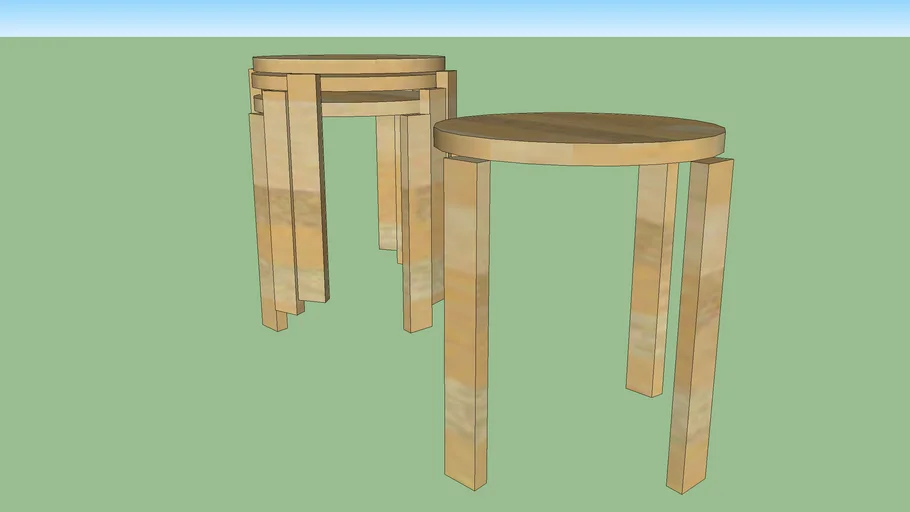
Task: Select bottom end of front stool's left leg
Action: pyautogui.click(x=467, y=478)
